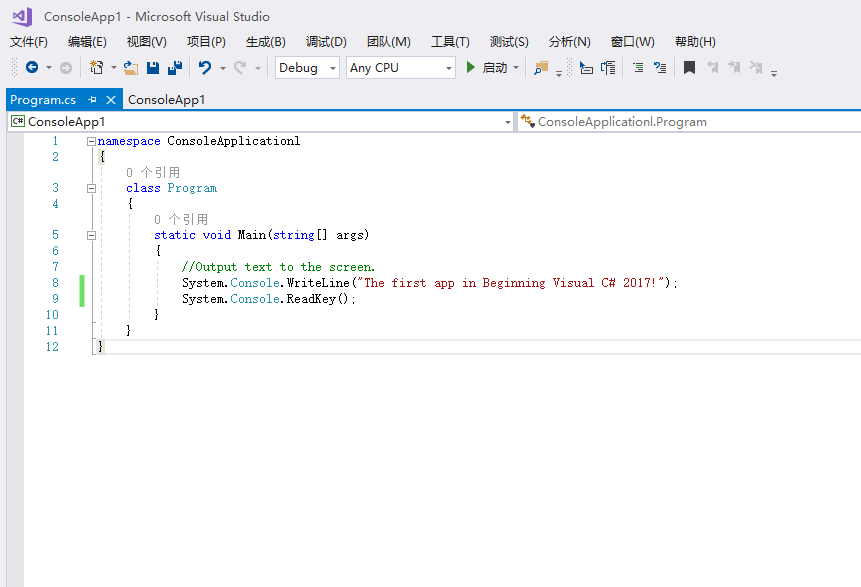The height and width of the screenshot is (587, 861).
Task: Open the Any CPU platform dropdown
Action: tap(401, 68)
